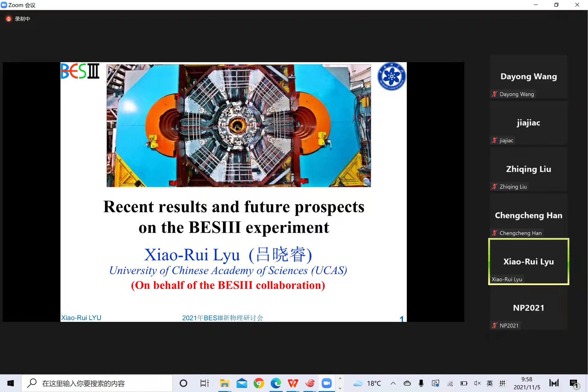Click the muted volume speaker tray icon
The width and height of the screenshot is (588, 392).
tap(477, 383)
